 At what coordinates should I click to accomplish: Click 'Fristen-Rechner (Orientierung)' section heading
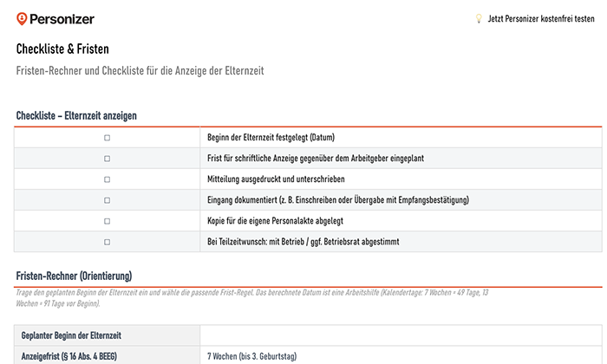(x=74, y=276)
